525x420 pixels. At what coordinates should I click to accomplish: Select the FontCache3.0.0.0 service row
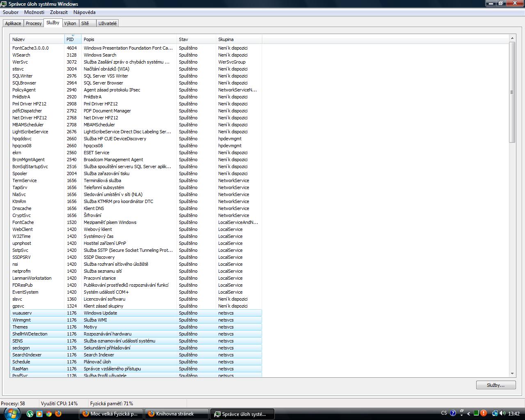(x=136, y=48)
